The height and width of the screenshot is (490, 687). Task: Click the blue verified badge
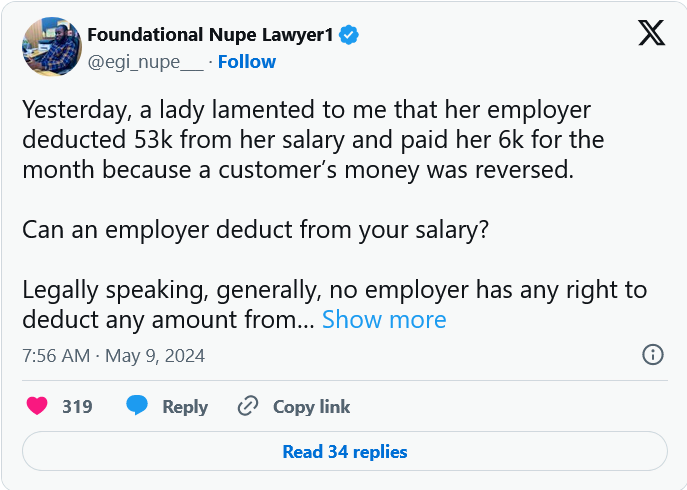pyautogui.click(x=349, y=36)
